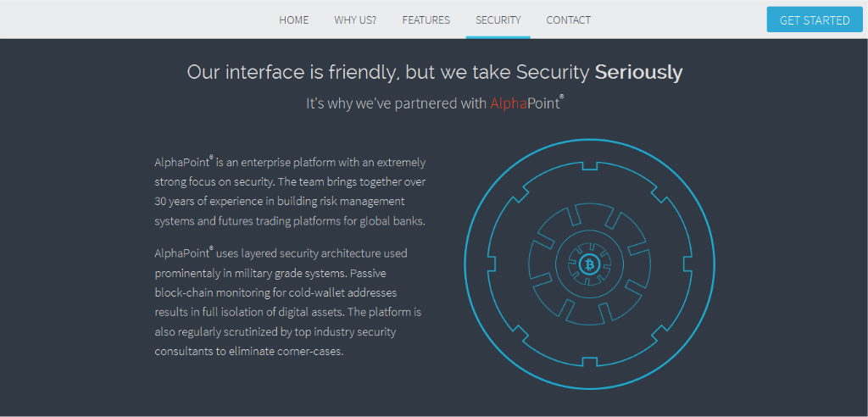Screen dimensions: 868x417
Task: Click AlphaPoint at the start of the first paragraph
Action: (x=182, y=164)
